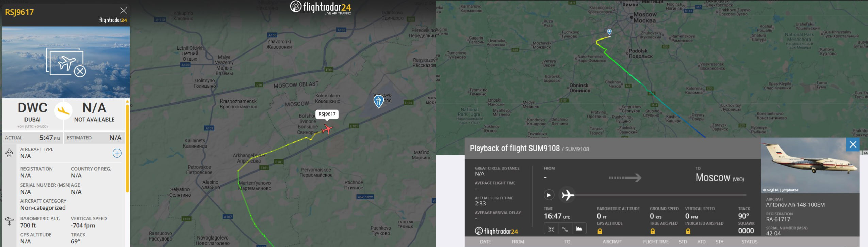Select the Vnukovo airport tower marker
868x247 pixels.
pyautogui.click(x=379, y=101)
